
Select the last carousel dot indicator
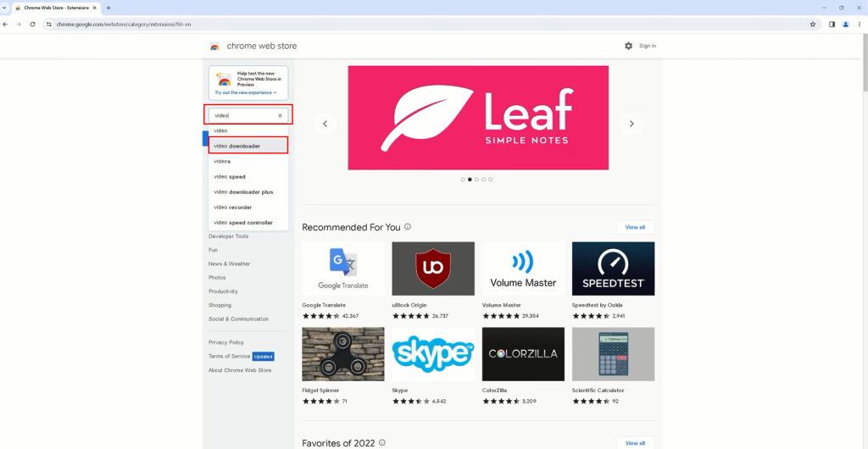tap(490, 180)
